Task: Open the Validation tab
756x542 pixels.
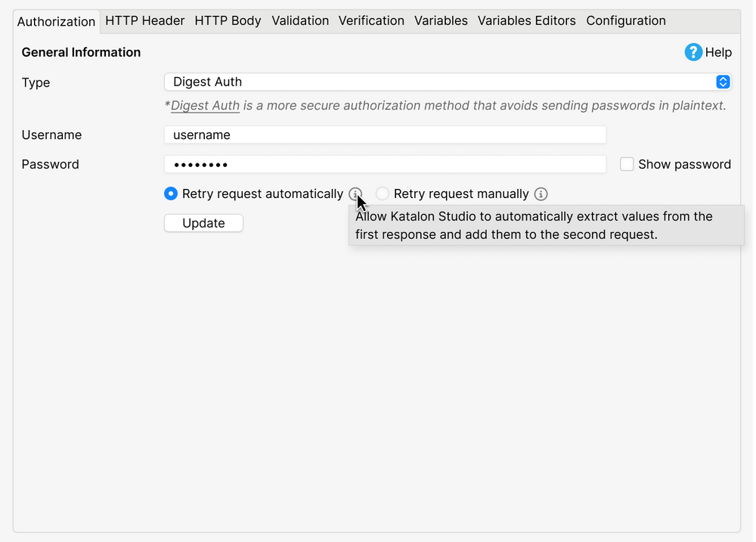Action: point(300,20)
